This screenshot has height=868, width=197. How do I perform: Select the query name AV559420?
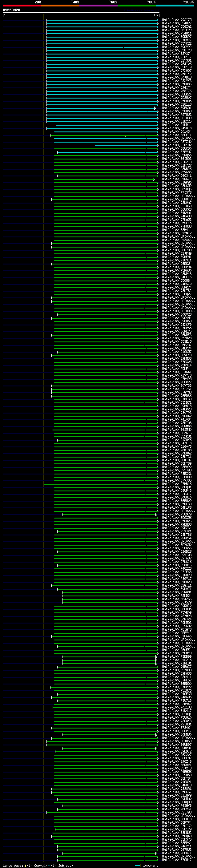click(x=11, y=10)
